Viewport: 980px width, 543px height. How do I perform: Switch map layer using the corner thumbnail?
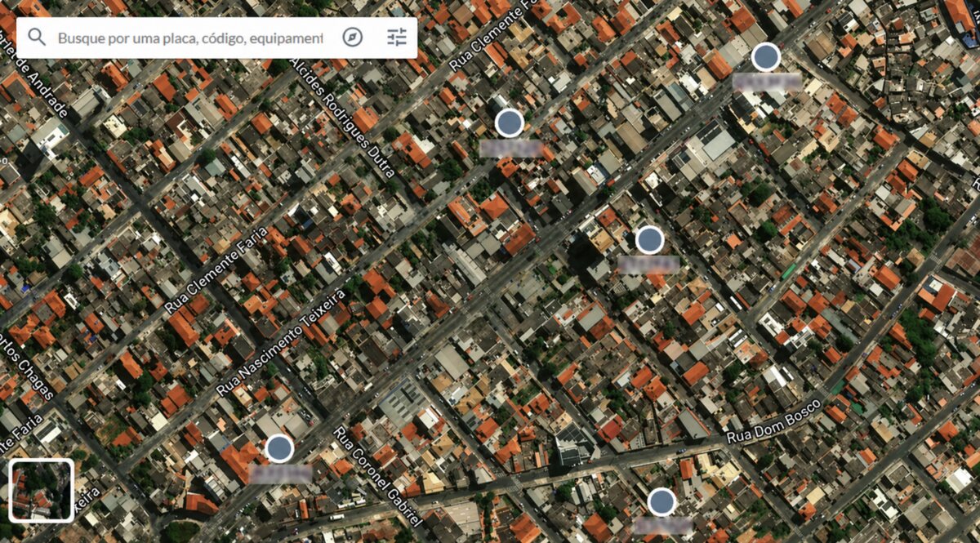point(42,490)
